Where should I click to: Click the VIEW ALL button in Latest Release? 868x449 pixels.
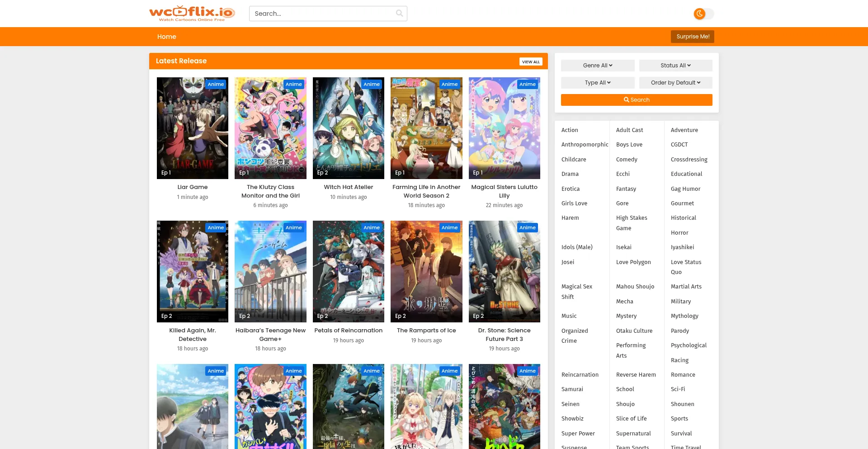(x=531, y=61)
